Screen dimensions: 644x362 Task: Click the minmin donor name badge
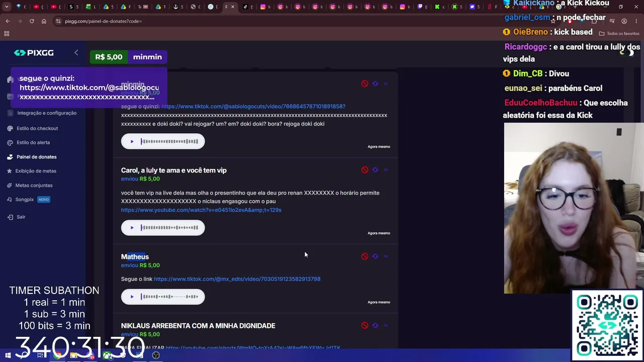(x=147, y=57)
